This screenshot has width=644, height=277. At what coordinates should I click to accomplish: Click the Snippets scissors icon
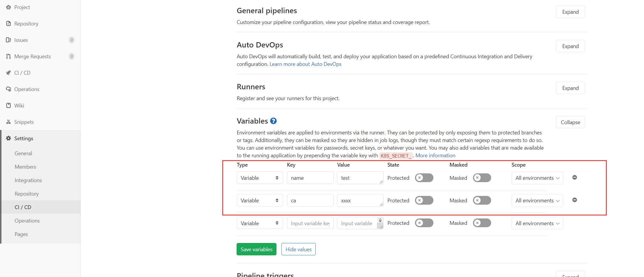(x=8, y=122)
